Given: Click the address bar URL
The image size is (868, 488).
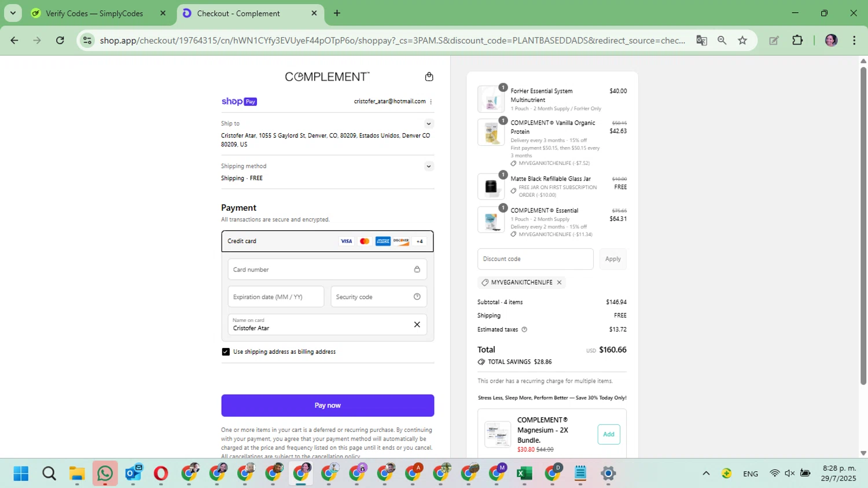Looking at the screenshot, I should (392, 41).
